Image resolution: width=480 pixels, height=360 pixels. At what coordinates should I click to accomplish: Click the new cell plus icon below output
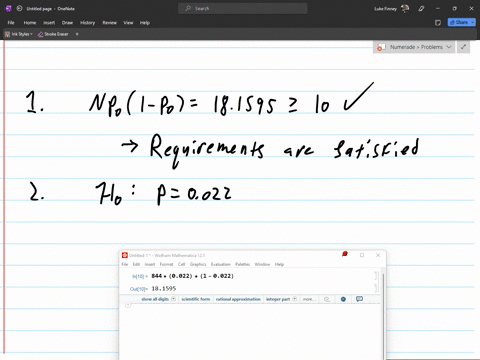tap(128, 305)
